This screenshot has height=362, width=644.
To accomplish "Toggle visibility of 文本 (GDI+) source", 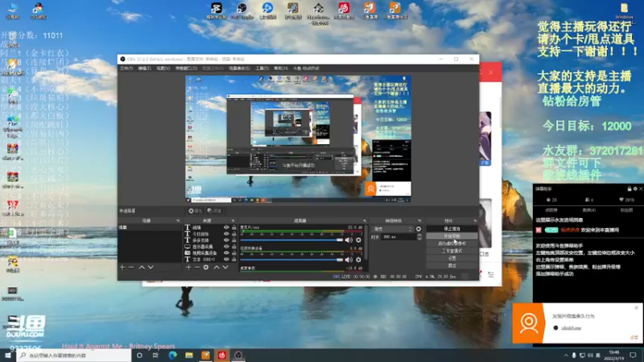I will coord(226,259).
